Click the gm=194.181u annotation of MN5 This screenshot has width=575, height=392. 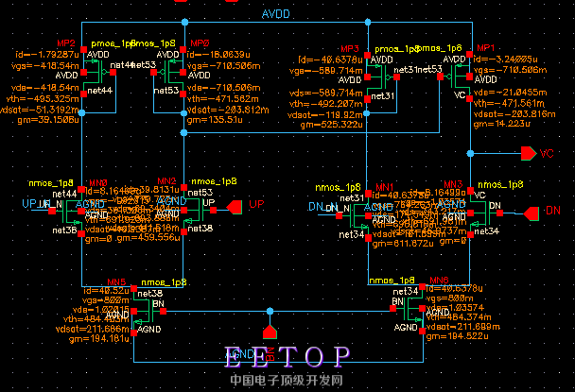click(x=99, y=339)
